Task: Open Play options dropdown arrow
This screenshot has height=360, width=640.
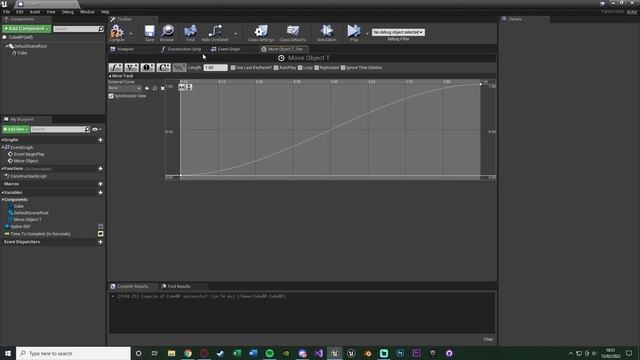Action: click(367, 33)
